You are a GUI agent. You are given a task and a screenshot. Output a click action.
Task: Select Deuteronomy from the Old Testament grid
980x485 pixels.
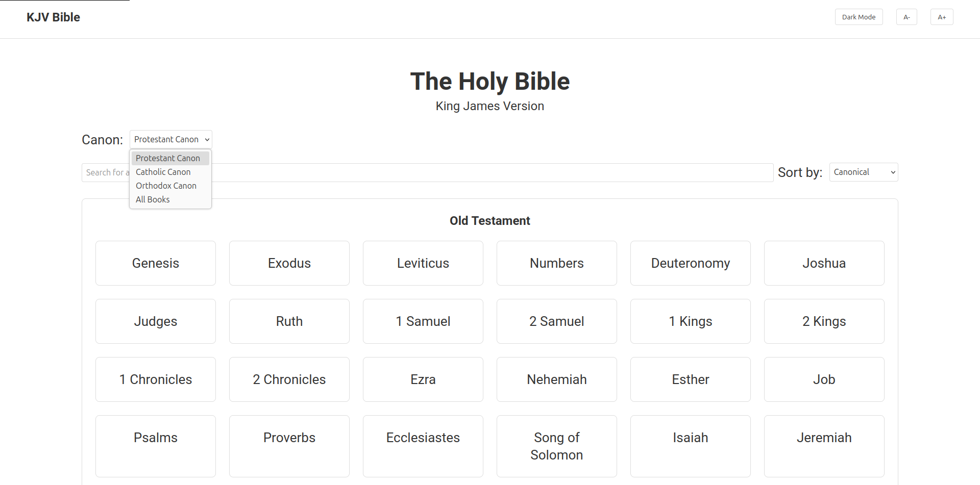point(690,263)
